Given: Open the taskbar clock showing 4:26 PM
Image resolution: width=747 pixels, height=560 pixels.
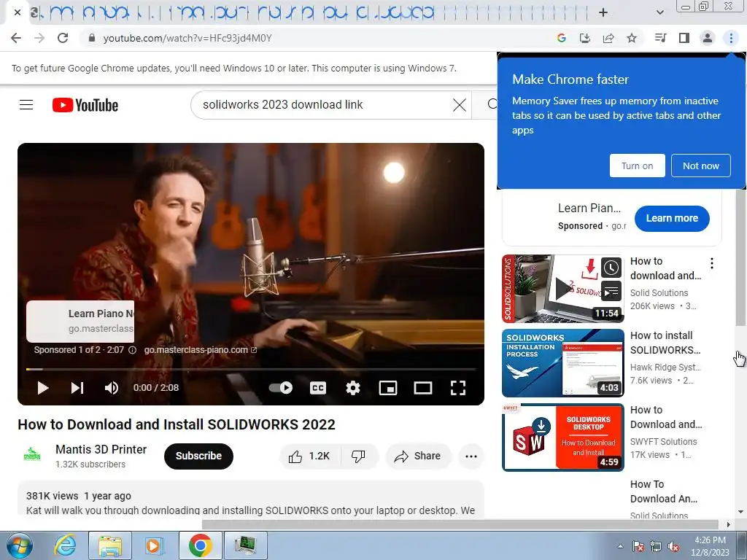Looking at the screenshot, I should click(x=711, y=546).
